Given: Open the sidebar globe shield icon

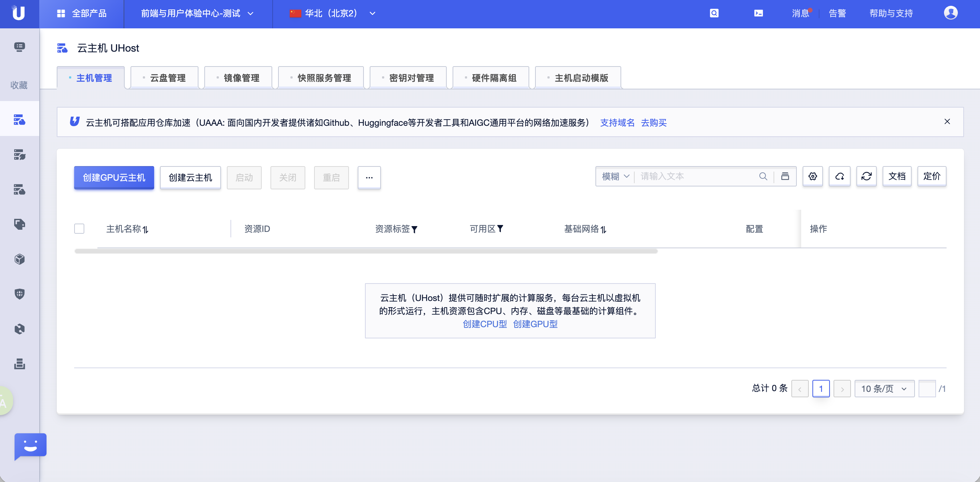Looking at the screenshot, I should [19, 294].
